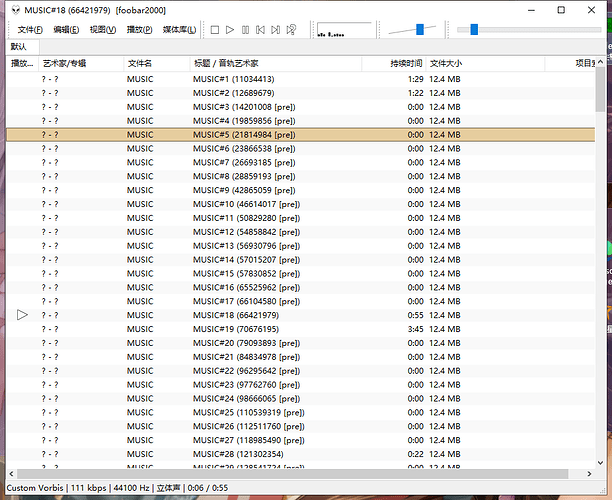Click the vertical scrollbar thumb
This screenshot has width=612, height=500.
tap(600, 89)
